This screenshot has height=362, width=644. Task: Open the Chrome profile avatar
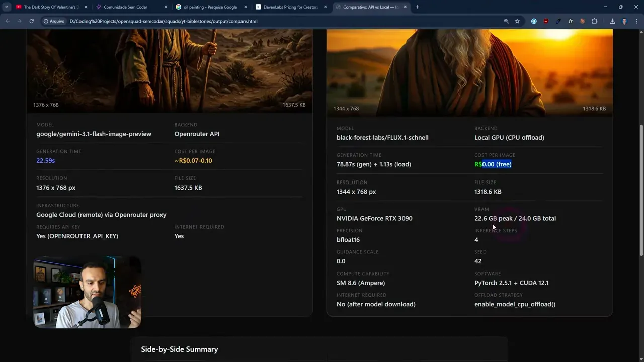(624, 21)
